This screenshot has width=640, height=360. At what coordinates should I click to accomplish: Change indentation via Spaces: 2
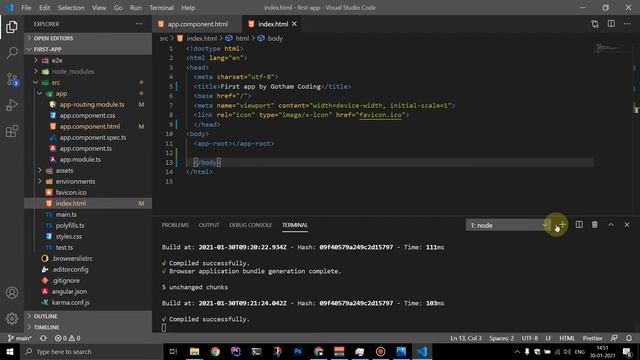[x=502, y=338]
